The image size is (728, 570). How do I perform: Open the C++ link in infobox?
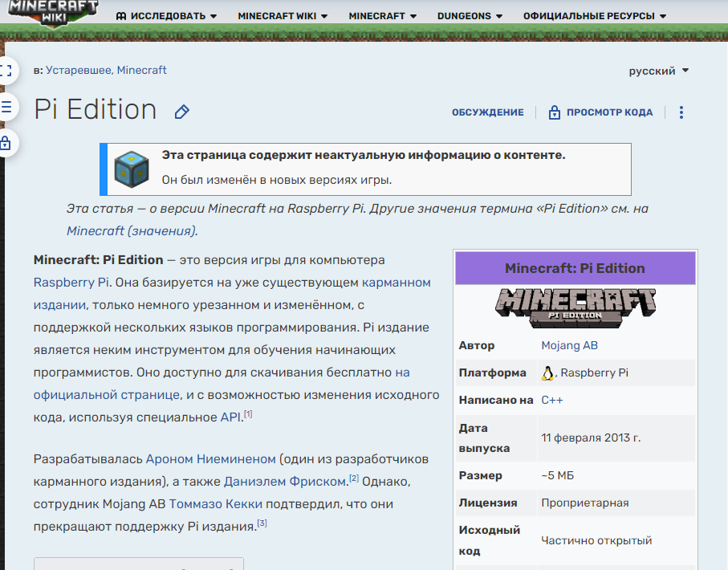point(552,400)
